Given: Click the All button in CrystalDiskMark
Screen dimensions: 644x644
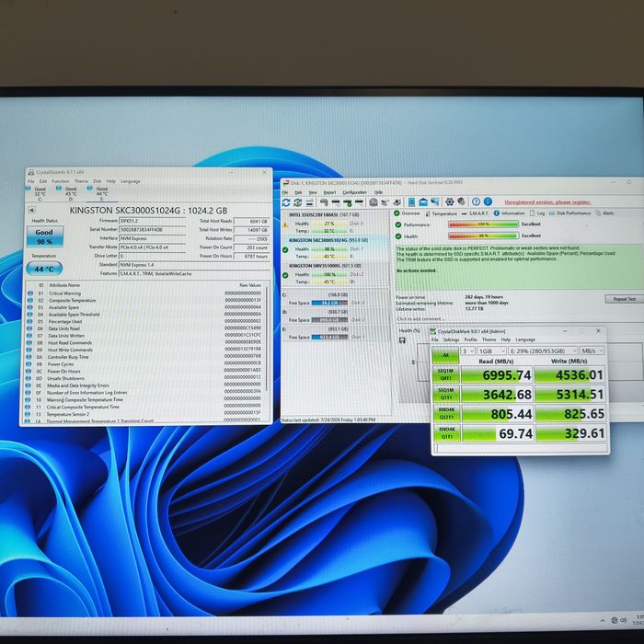Looking at the screenshot, I should pyautogui.click(x=445, y=355).
